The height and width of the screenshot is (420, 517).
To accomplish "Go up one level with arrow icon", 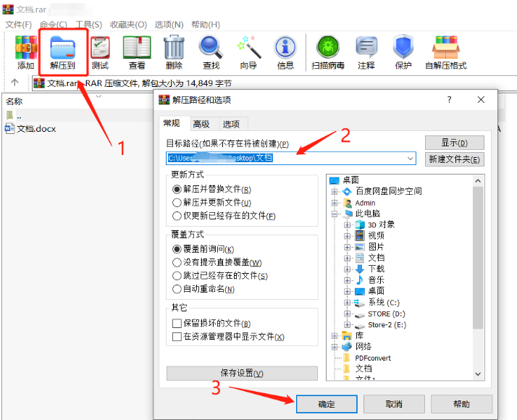I will click(x=14, y=83).
